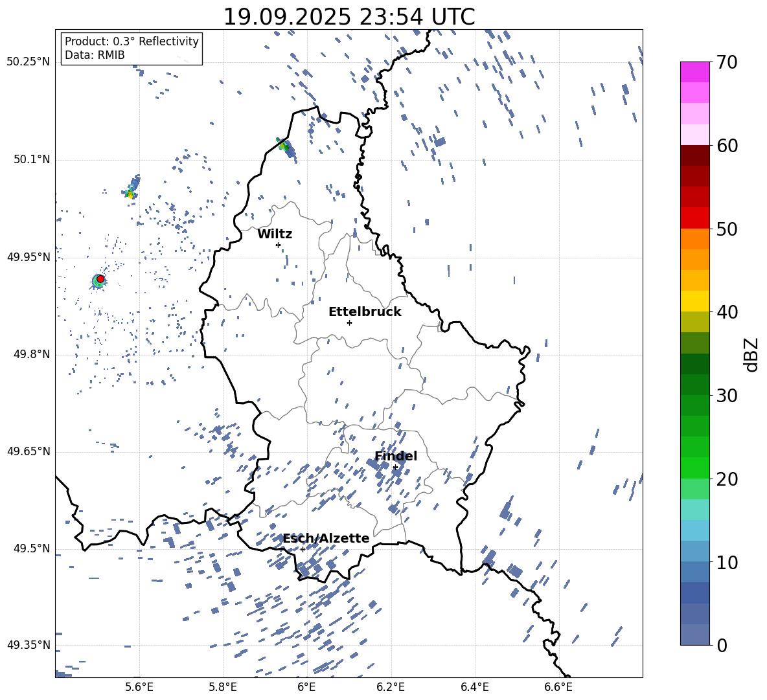
Task: Click the Product 0.3° Reflectivity info box
Action: 132,49
